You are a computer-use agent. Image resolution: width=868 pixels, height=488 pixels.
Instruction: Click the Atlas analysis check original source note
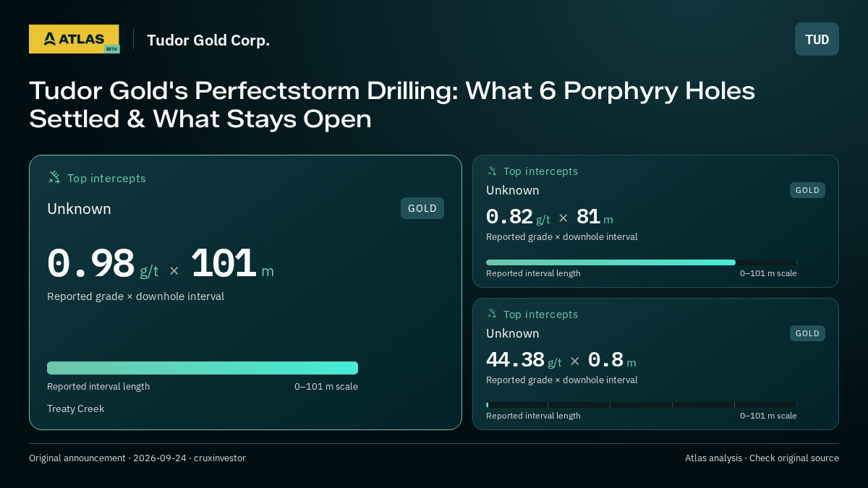click(762, 458)
